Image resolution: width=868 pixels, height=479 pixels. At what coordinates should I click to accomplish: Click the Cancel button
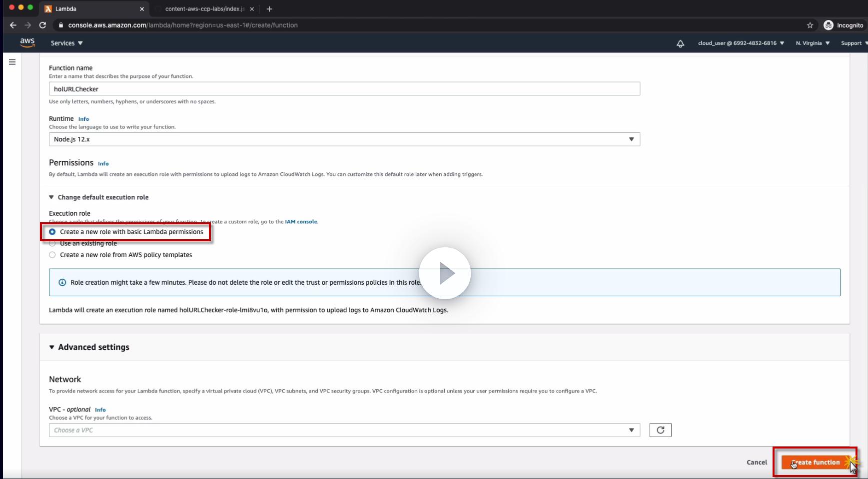[x=757, y=463]
